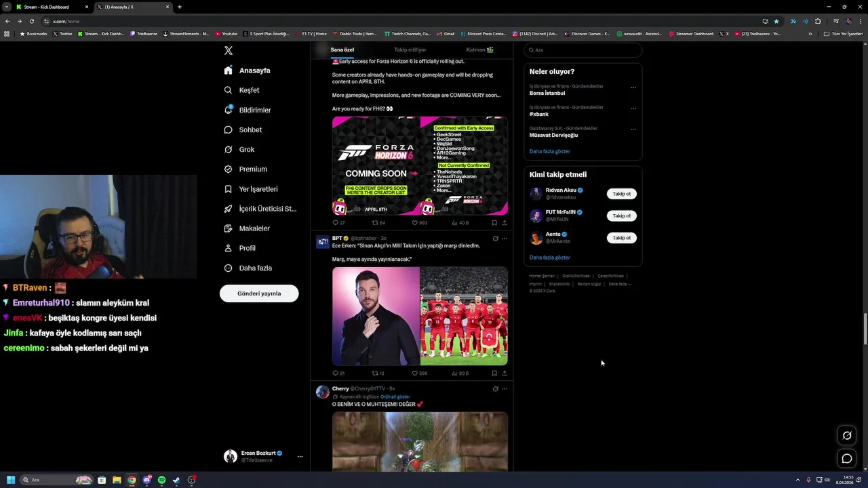Follow FUT MrFaliN
The image size is (868, 488).
click(x=622, y=216)
